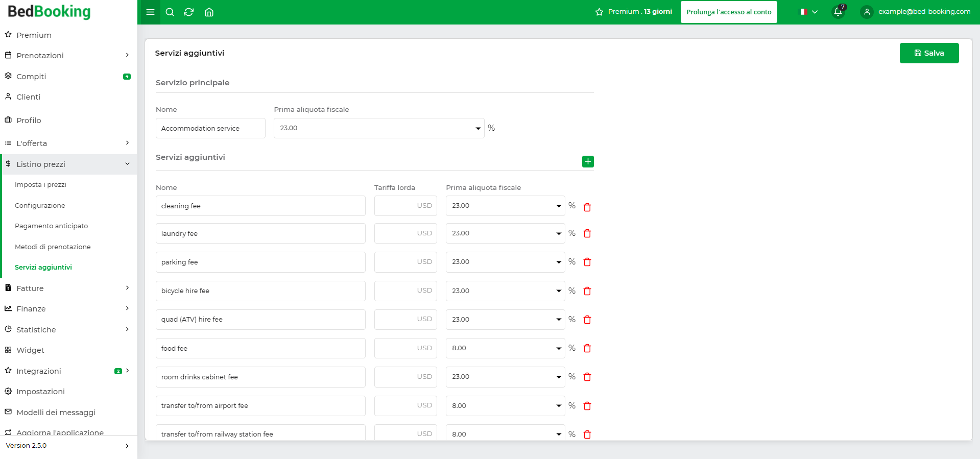Go to home icon in top bar
The width and height of the screenshot is (980, 459).
point(209,12)
